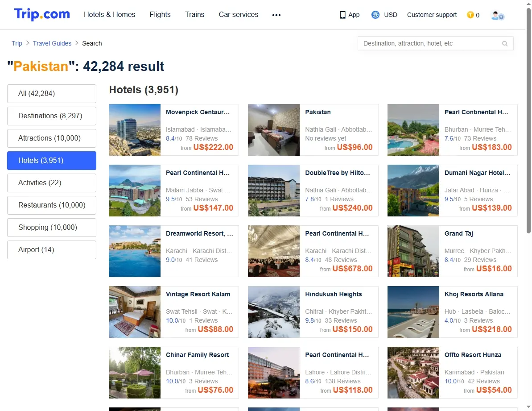Image resolution: width=532 pixels, height=411 pixels.
Task: Click the globe language icon
Action: click(x=375, y=15)
